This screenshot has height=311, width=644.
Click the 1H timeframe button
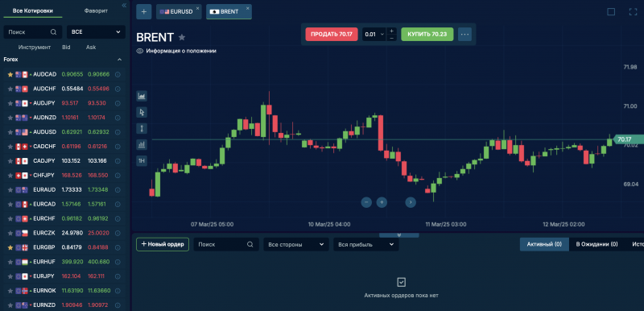pos(142,160)
